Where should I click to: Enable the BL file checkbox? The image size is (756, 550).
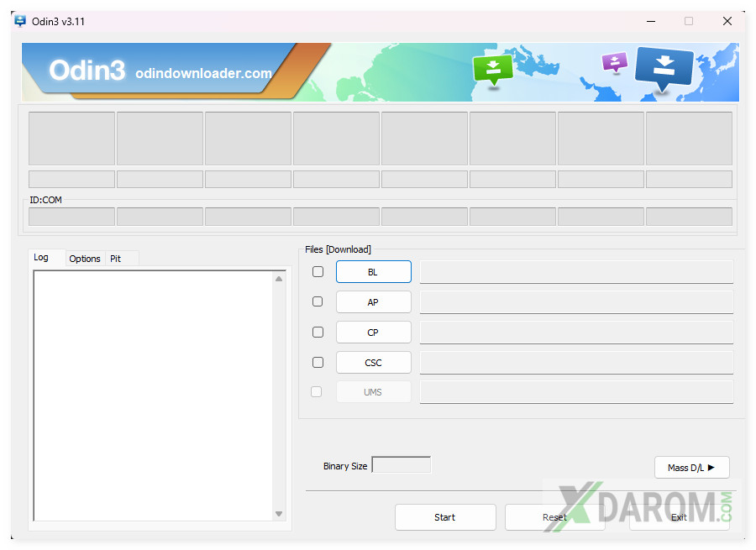pyautogui.click(x=318, y=272)
